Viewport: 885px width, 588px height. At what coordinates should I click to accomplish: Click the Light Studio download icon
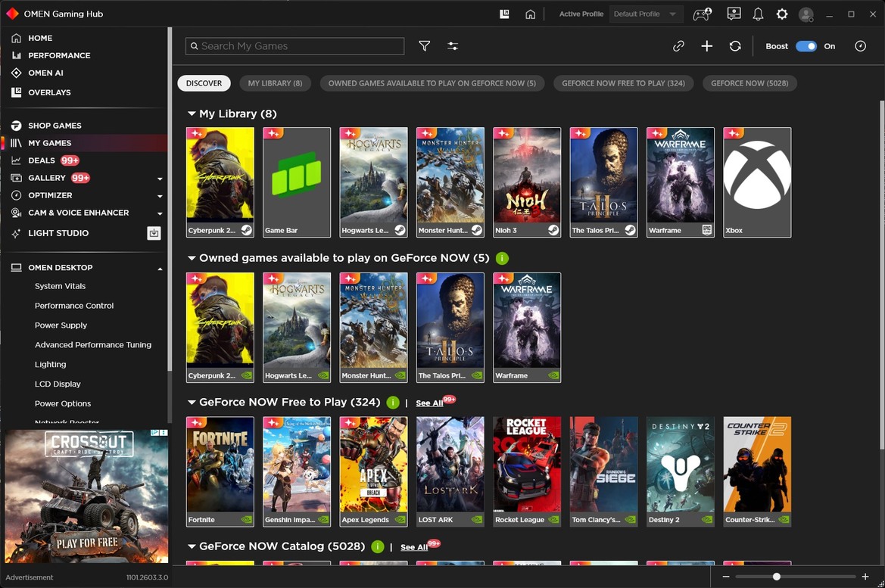click(154, 233)
